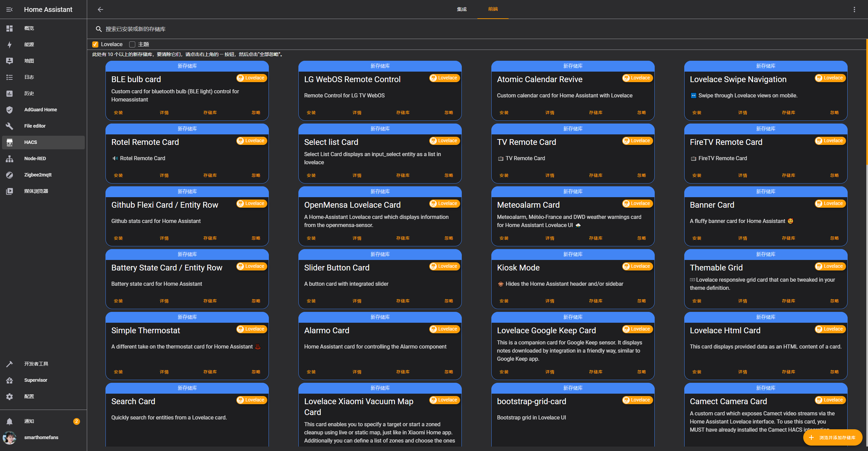Click 安装 on Slider Button Card
This screenshot has width=868, height=451.
(311, 301)
